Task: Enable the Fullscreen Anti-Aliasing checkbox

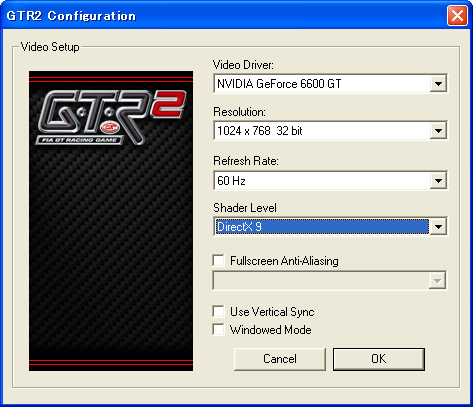Action: [219, 260]
